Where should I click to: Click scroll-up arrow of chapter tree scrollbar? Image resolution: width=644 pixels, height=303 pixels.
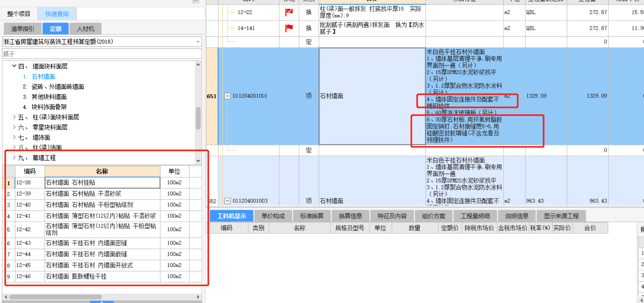pos(198,65)
